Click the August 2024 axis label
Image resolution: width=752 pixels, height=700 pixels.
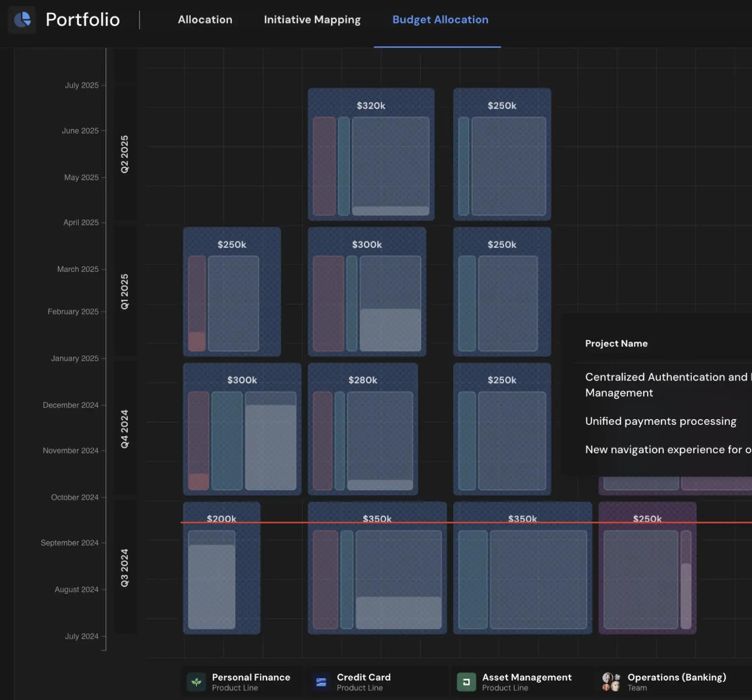[x=76, y=589]
